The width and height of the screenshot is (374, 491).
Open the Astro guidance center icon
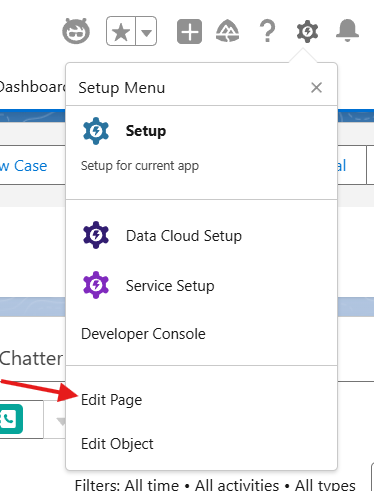point(76,31)
